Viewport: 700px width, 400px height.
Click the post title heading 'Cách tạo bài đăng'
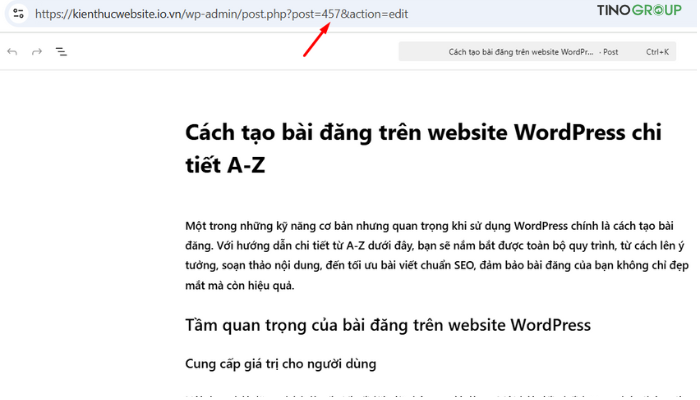[423, 149]
